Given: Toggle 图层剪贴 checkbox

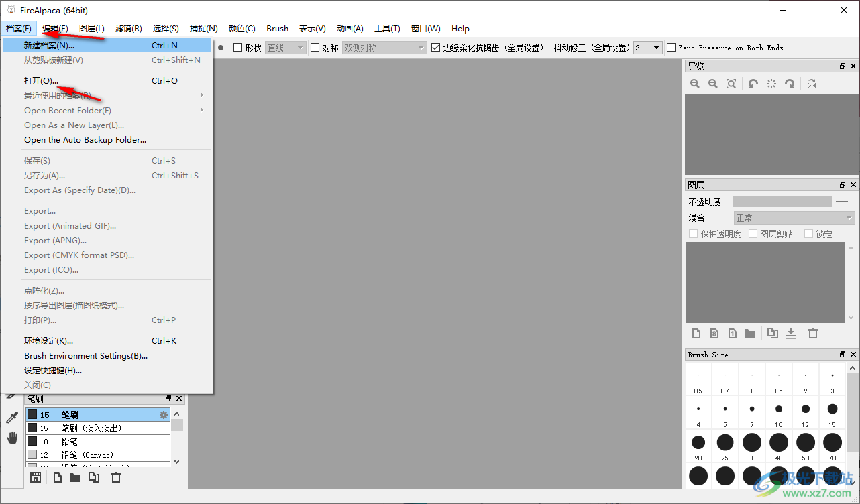Looking at the screenshot, I should point(753,234).
